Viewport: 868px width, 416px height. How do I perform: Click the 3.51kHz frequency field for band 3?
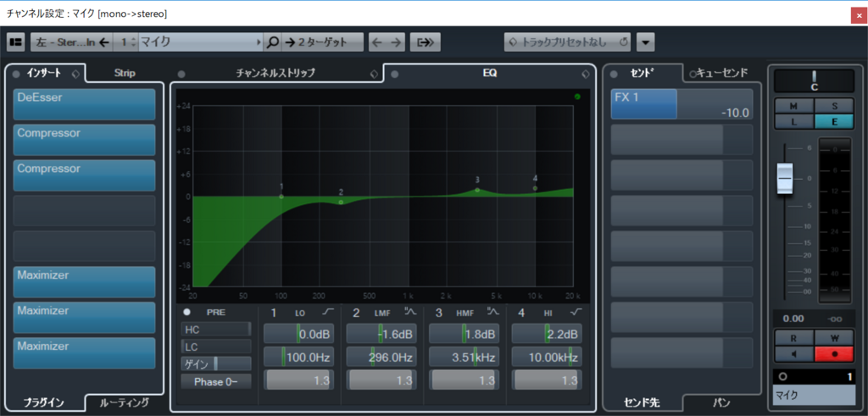465,357
